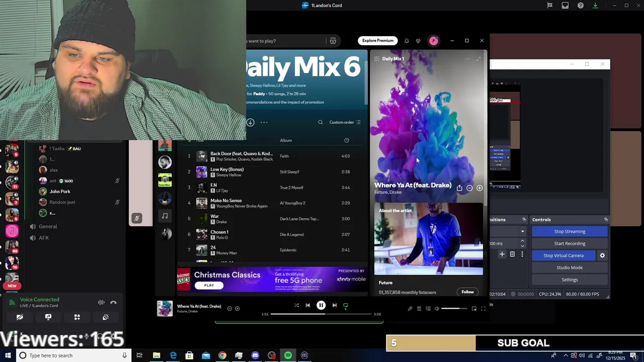Open Discord soundboard icon
This screenshot has height=362, width=644.
pos(106,317)
